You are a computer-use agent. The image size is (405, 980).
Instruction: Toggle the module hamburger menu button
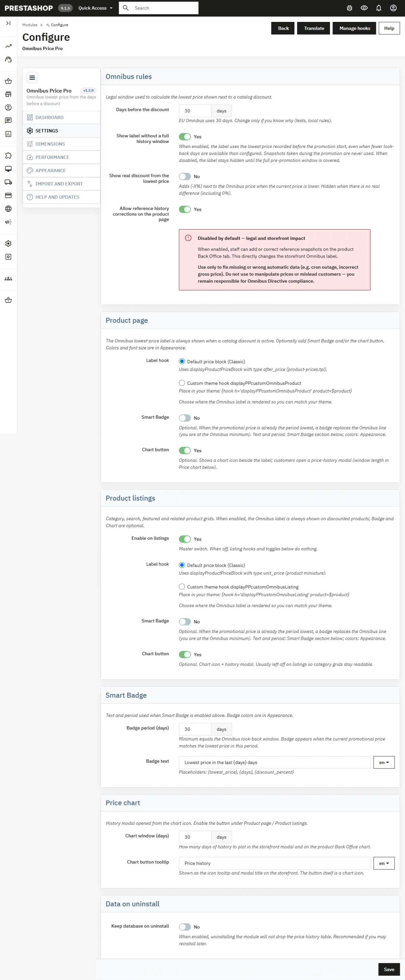pos(32,78)
